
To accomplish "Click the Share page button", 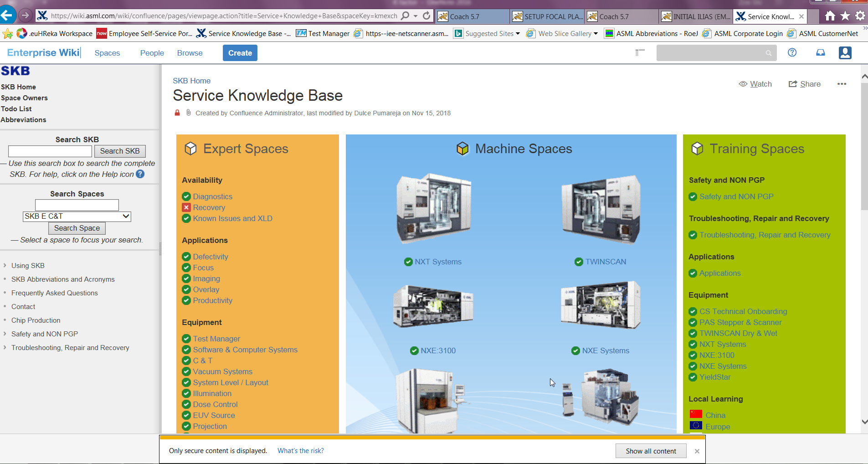I will pos(805,84).
